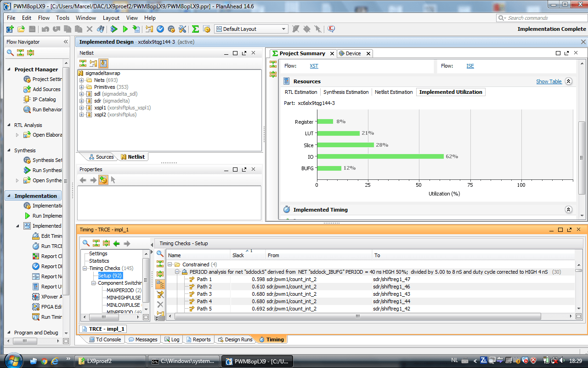Click the timing results horizontal scrollbar

coord(357,316)
